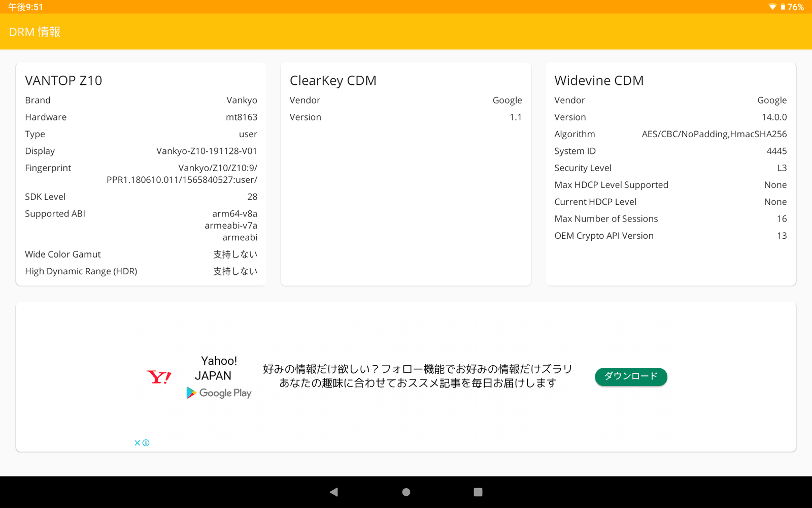Tap the battery icon showing 76%

pos(783,7)
